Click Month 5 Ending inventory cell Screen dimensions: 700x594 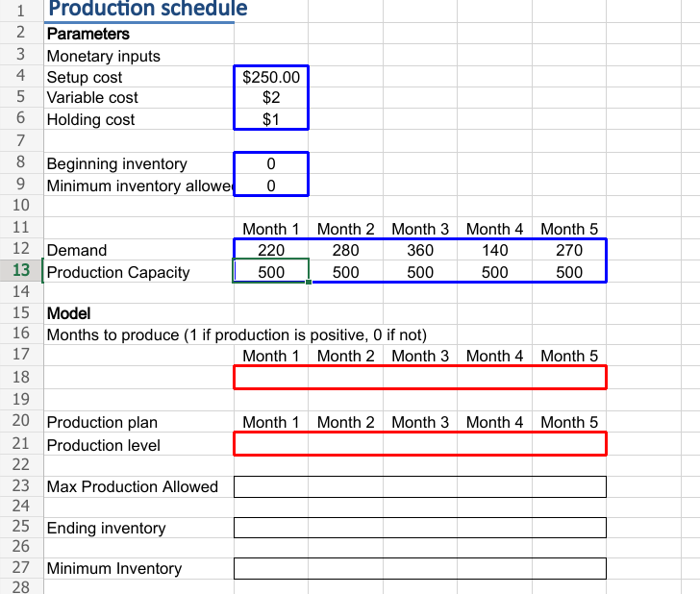(x=569, y=528)
